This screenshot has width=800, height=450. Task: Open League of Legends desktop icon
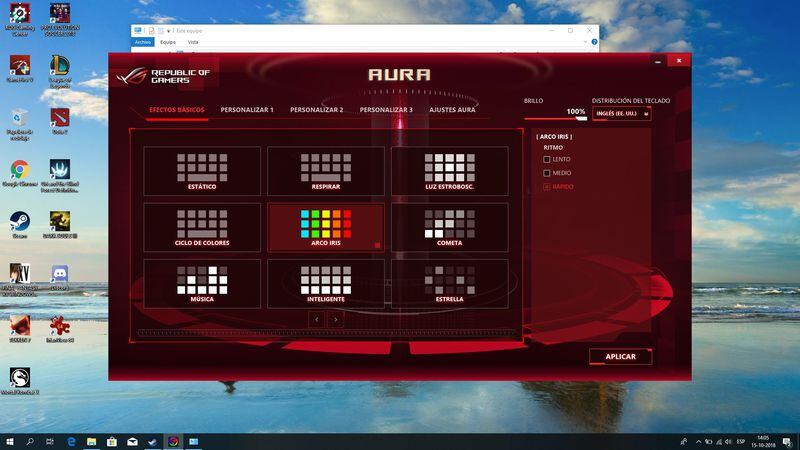tap(60, 71)
